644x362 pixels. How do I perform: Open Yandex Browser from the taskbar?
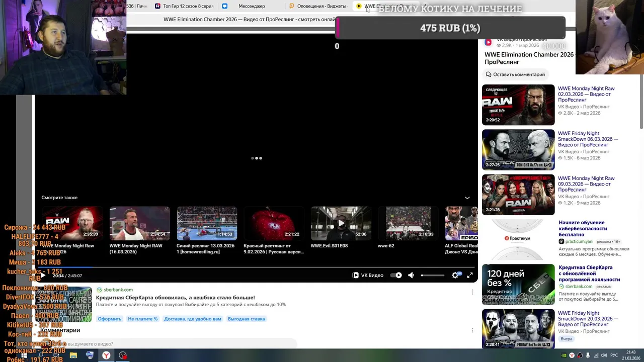pyautogui.click(x=106, y=355)
